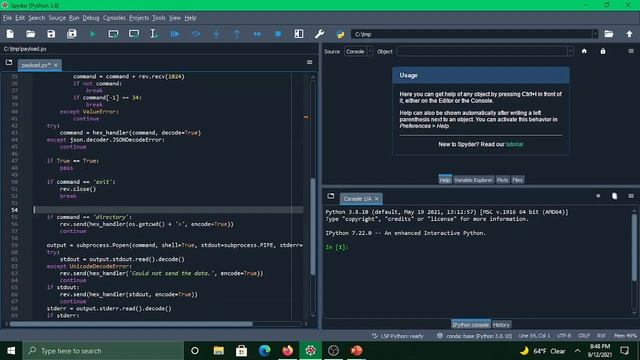
Task: Close the payload.py editor tab
Action: 56,65
